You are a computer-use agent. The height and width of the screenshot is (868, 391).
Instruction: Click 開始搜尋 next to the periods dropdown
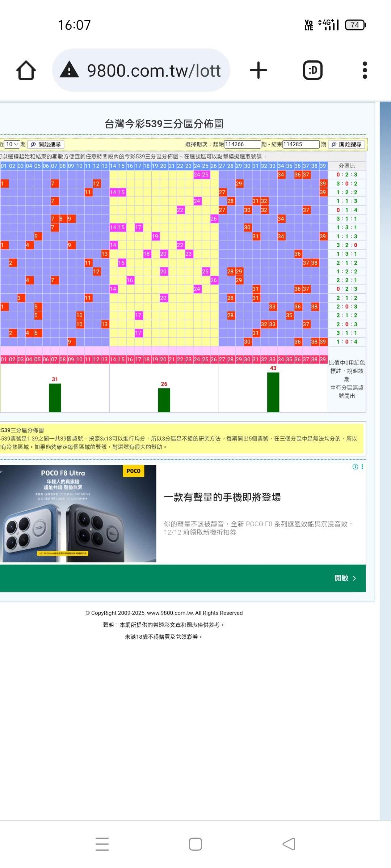(x=46, y=144)
